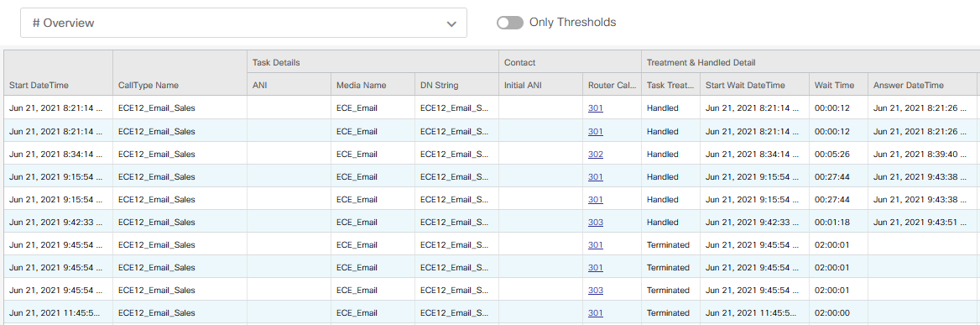
Task: Open router call link 303 at 9:42:33
Action: click(596, 222)
